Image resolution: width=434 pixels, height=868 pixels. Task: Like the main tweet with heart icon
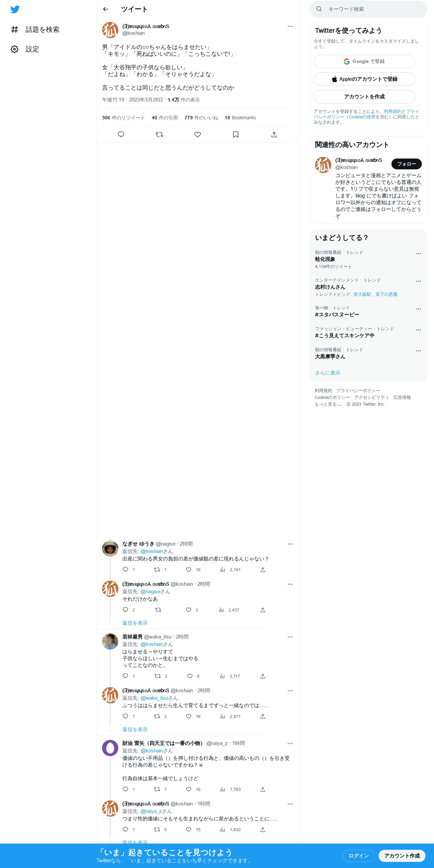(x=197, y=135)
